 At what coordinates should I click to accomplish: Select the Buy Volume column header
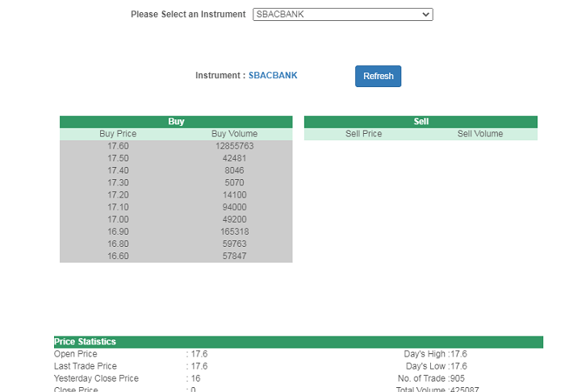(234, 134)
